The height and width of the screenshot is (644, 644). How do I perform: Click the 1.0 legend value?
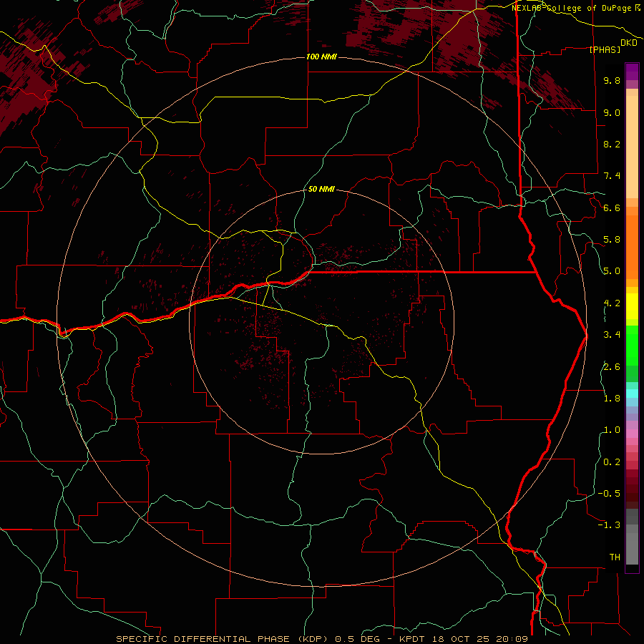[612, 430]
